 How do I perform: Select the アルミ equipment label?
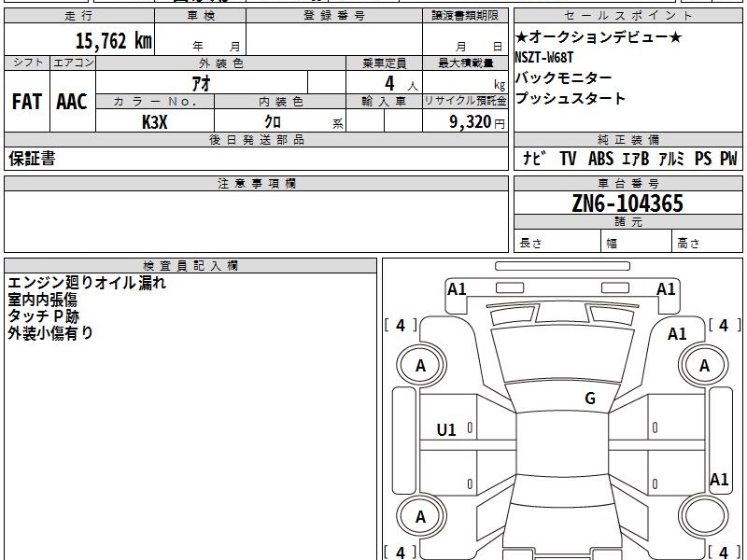pos(671,159)
